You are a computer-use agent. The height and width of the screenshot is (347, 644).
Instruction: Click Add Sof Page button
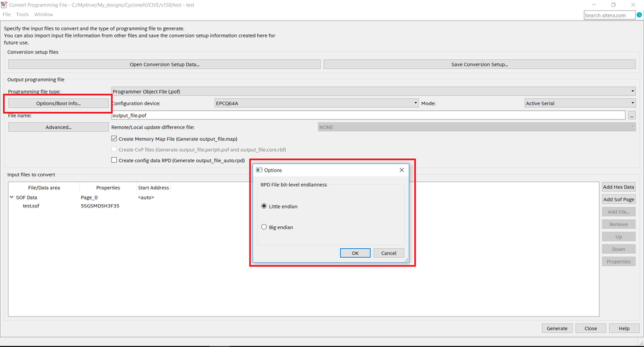[619, 200]
